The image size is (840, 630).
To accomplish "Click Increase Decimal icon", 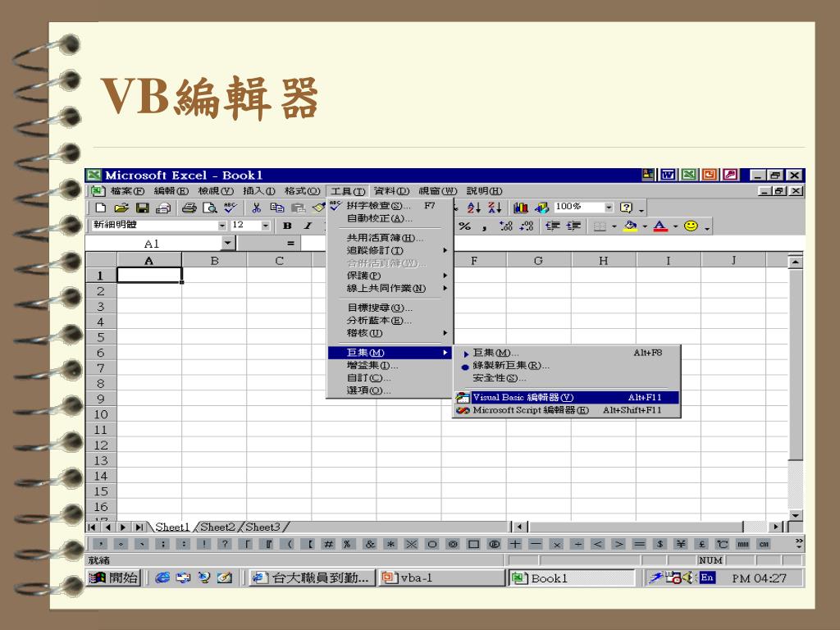I will click(x=505, y=226).
